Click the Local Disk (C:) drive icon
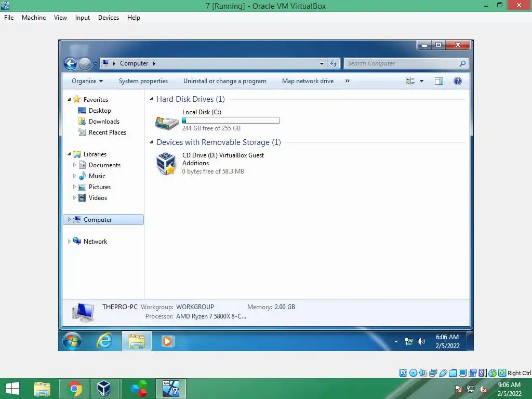This screenshot has height=399, width=532. tap(167, 123)
